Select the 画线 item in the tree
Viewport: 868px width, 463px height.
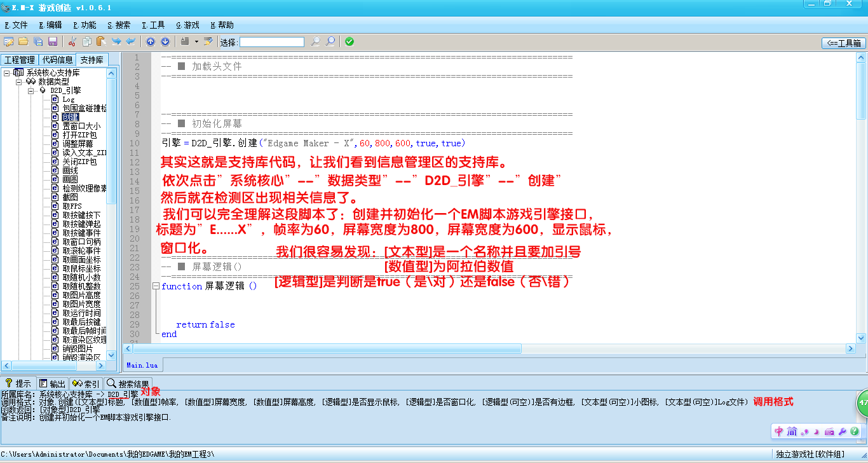click(71, 170)
